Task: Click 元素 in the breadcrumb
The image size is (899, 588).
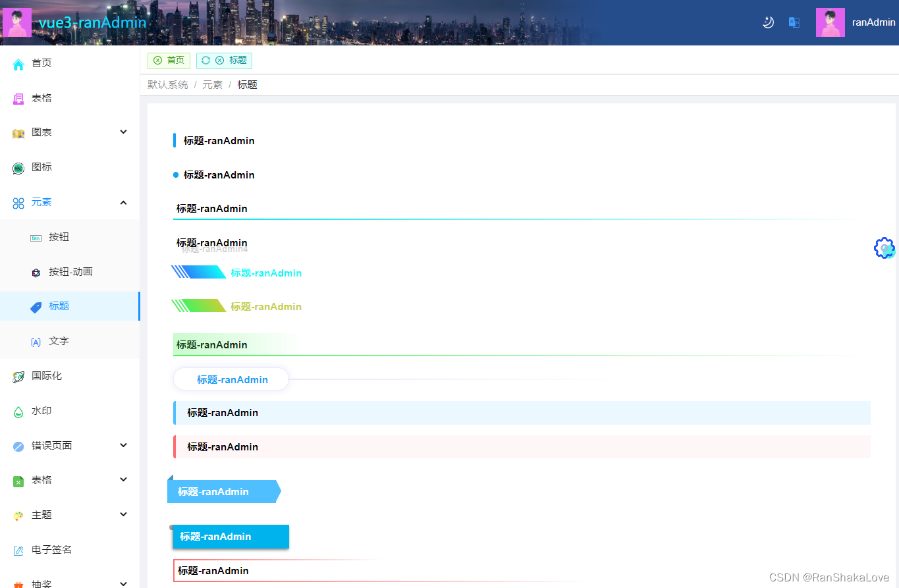Action: click(x=213, y=85)
